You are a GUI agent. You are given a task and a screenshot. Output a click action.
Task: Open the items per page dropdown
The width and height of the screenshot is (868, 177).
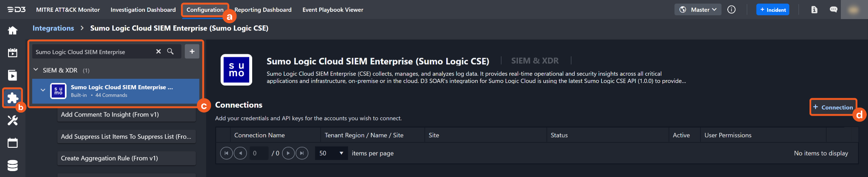pyautogui.click(x=331, y=153)
